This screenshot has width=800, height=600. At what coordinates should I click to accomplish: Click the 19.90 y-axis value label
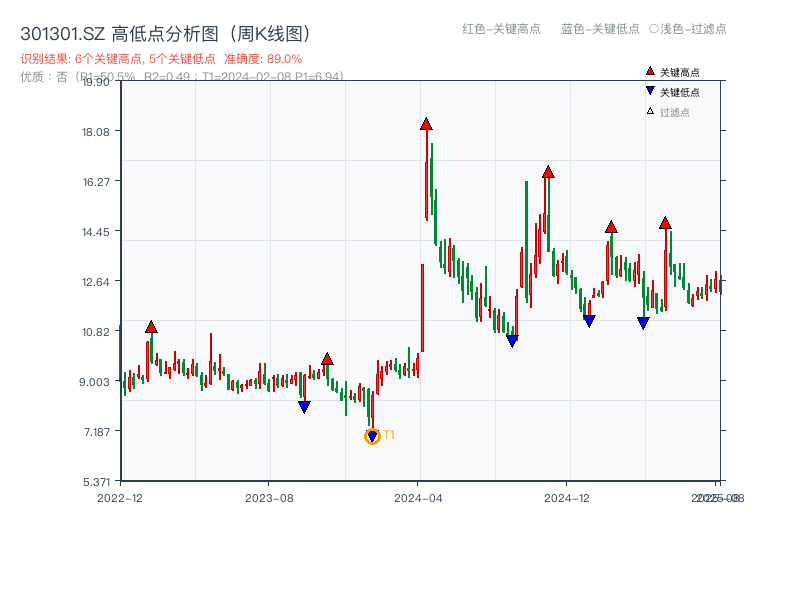point(95,85)
